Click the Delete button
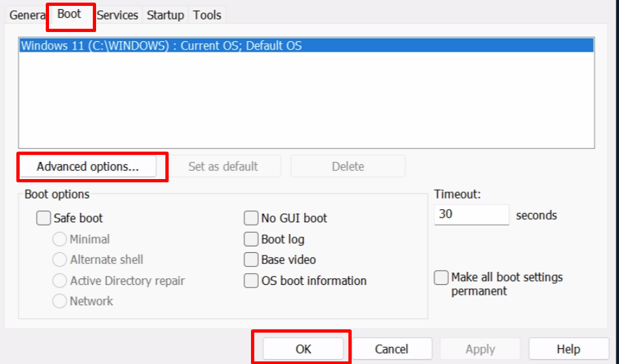The image size is (619, 364). [x=348, y=166]
